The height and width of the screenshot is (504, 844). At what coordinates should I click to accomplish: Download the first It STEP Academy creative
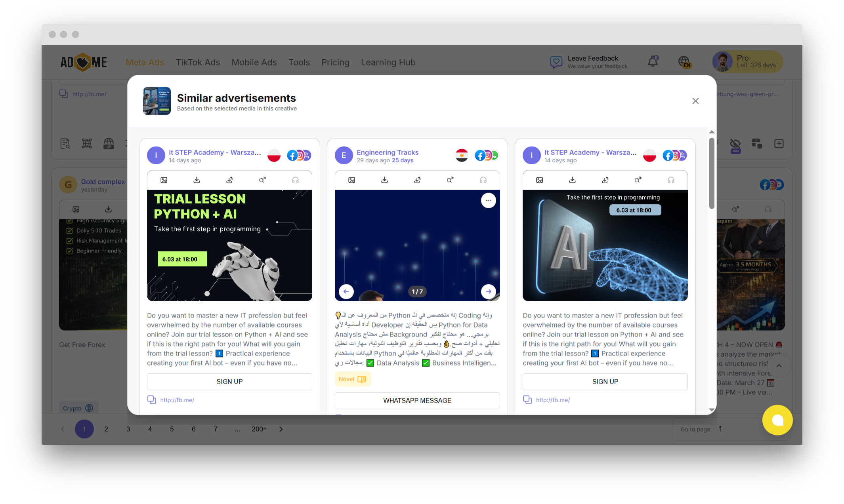point(197,180)
